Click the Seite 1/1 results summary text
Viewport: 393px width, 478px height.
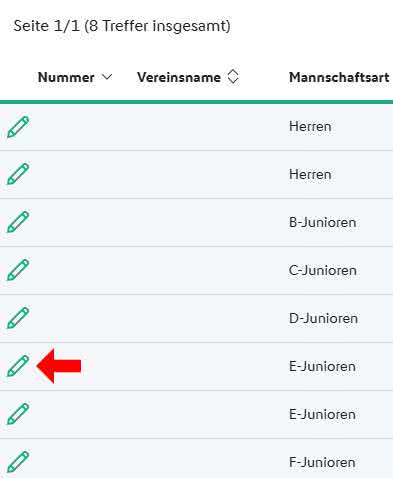[x=122, y=26]
